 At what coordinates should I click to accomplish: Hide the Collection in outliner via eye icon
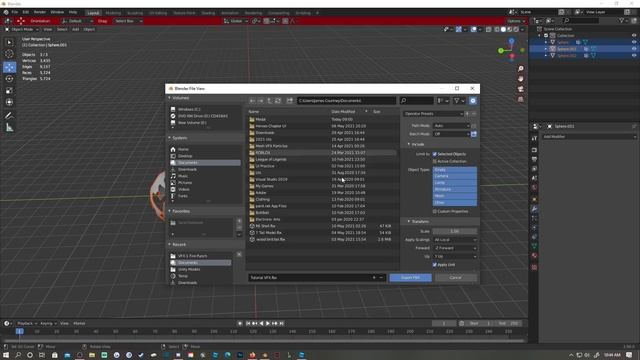point(634,36)
